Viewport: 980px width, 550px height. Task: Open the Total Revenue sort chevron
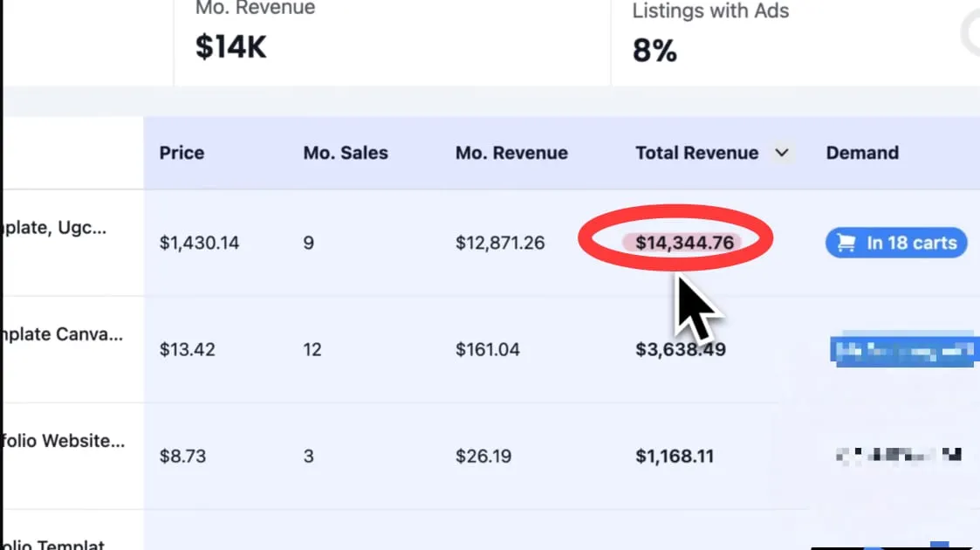click(x=780, y=154)
